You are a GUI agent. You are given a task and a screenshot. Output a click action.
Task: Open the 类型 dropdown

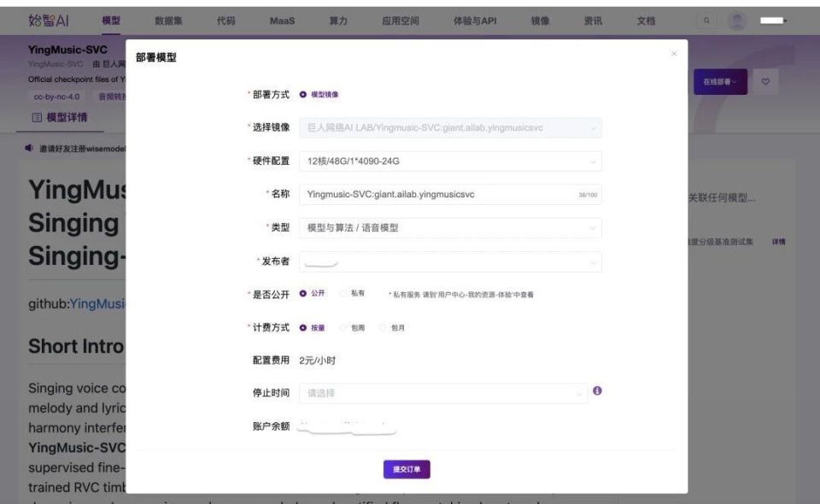(x=450, y=226)
